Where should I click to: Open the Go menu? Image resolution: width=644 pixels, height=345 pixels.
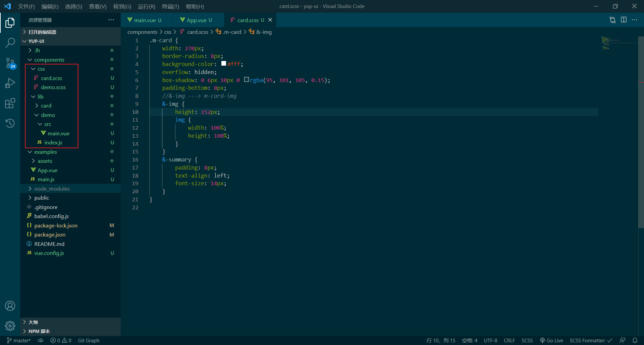pos(122,6)
